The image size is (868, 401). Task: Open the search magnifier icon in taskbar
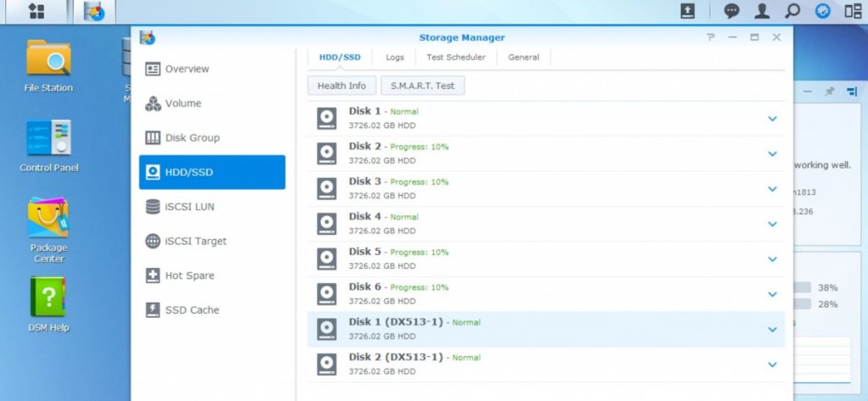pos(793,11)
